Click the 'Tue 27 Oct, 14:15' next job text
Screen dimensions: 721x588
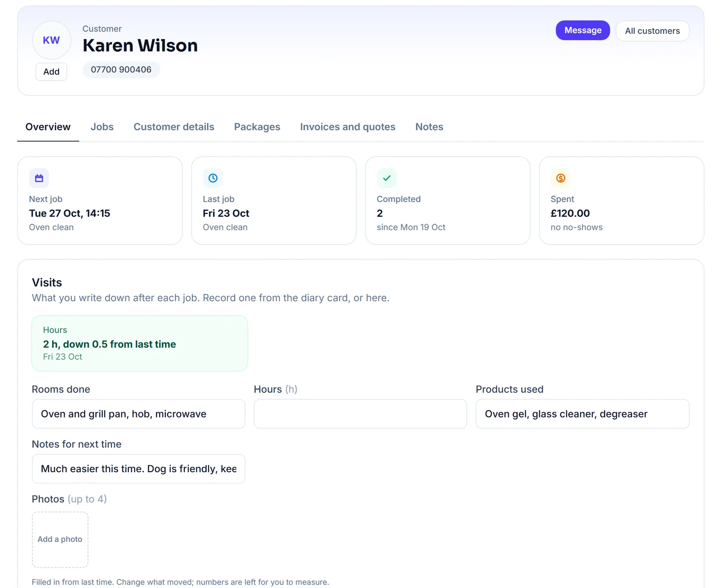[70, 213]
